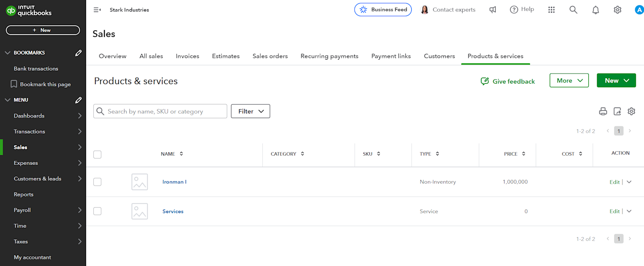This screenshot has width=644, height=266.
Task: Click Services image placeholder
Action: pyautogui.click(x=140, y=211)
